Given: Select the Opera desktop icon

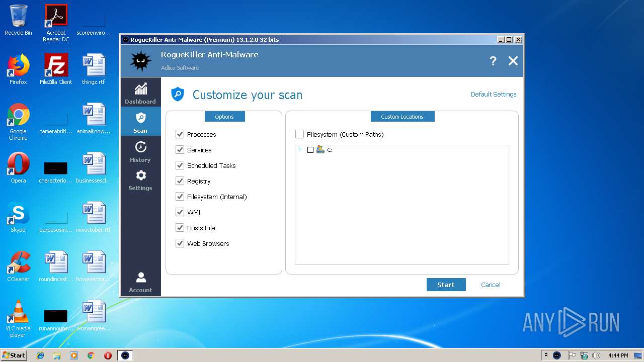Looking at the screenshot, I should point(18,168).
